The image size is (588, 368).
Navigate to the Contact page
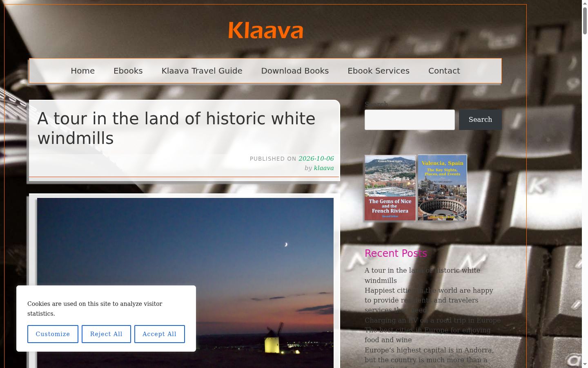click(x=444, y=71)
